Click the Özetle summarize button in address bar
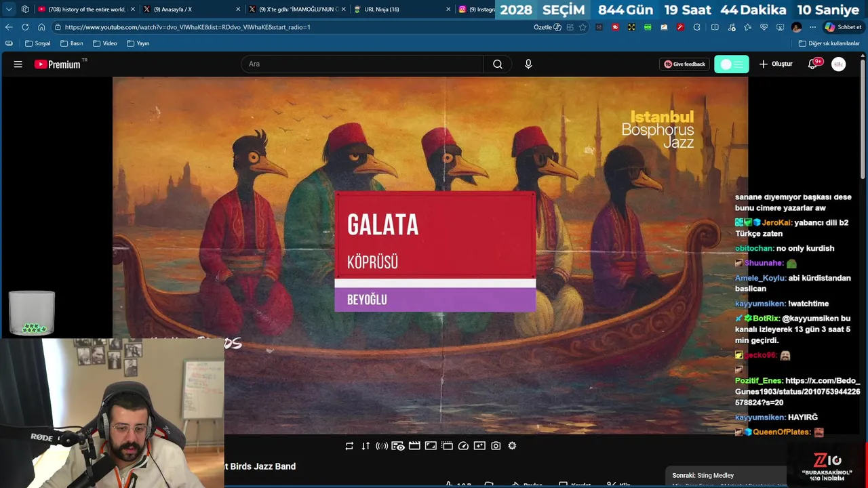The height and width of the screenshot is (488, 868). point(547,27)
